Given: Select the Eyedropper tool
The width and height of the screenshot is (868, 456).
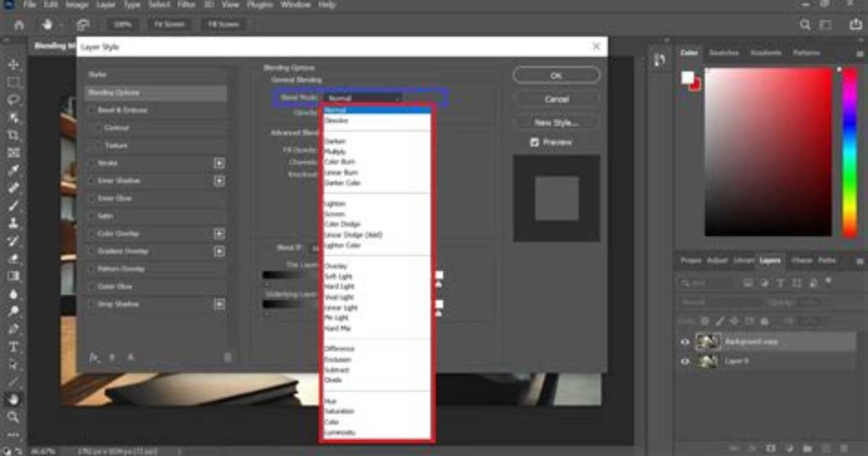Looking at the screenshot, I should coord(13,170).
